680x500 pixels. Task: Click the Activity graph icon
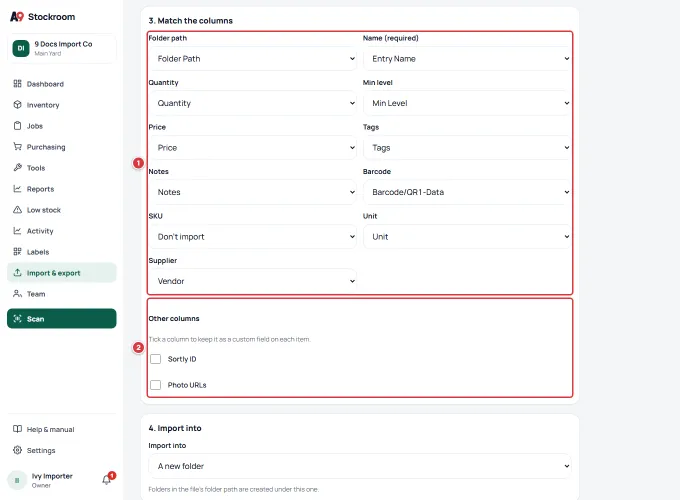[17, 231]
